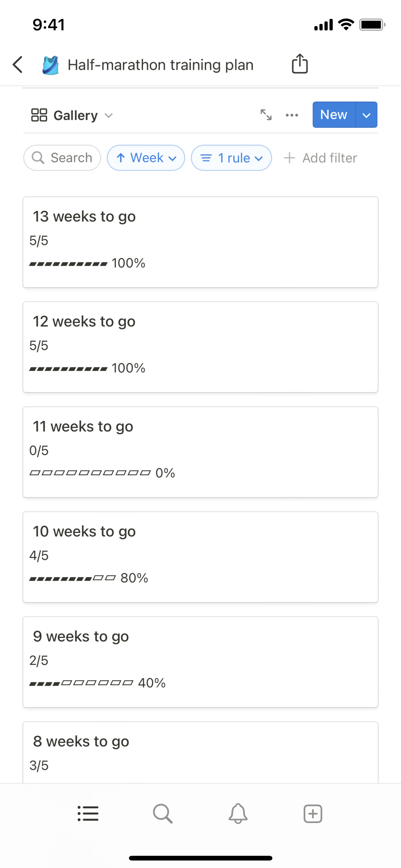This screenshot has width=401, height=868.
Task: Expand the database to full screen
Action: coord(266,115)
